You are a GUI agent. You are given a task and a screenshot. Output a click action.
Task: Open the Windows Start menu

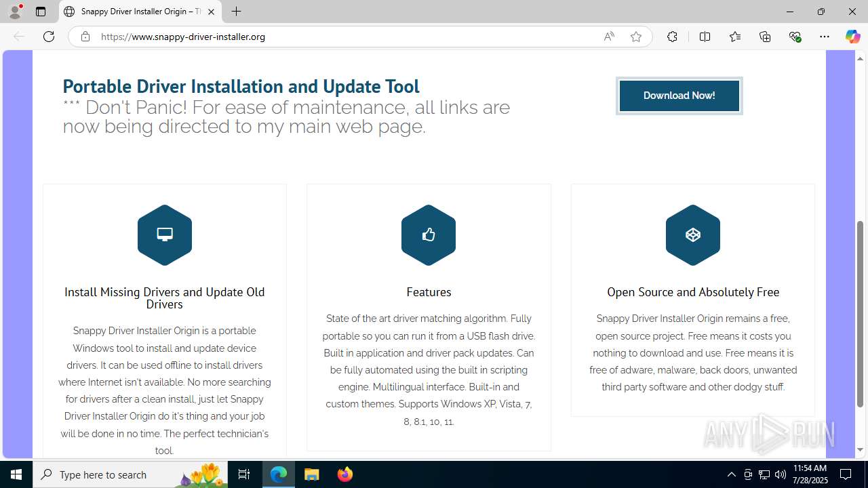point(16,474)
